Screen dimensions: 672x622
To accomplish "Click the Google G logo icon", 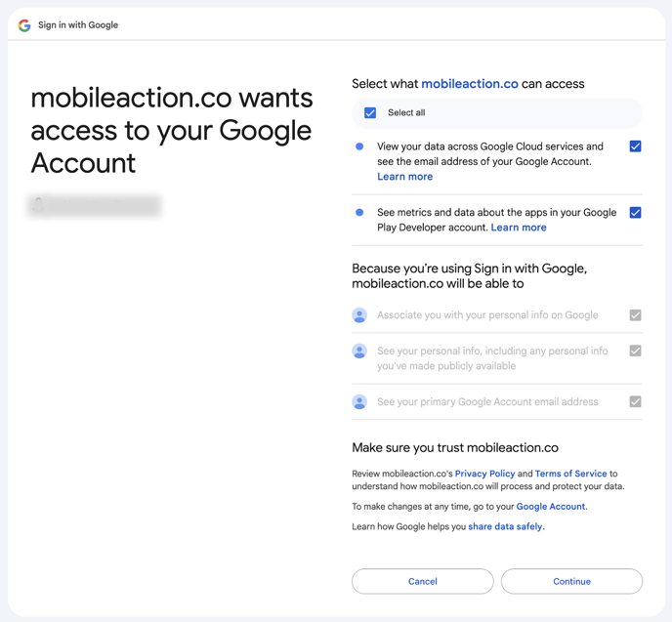I will click(24, 25).
